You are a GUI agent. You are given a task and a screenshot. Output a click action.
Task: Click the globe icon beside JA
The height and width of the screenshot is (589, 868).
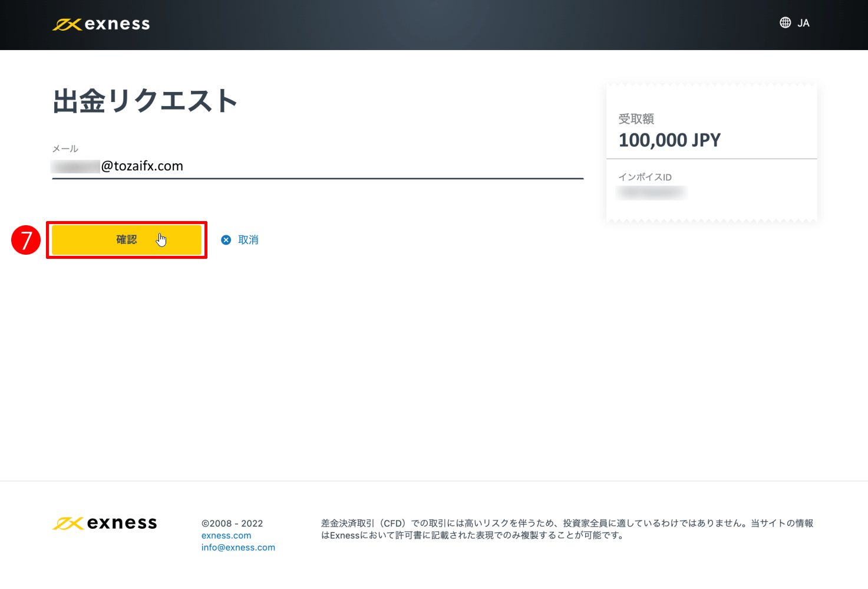click(784, 22)
